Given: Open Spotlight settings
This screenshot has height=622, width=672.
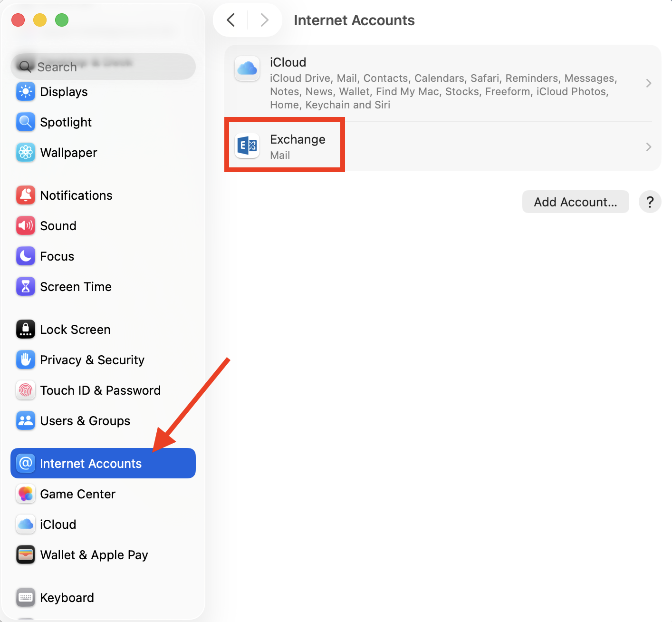Looking at the screenshot, I should 66,122.
